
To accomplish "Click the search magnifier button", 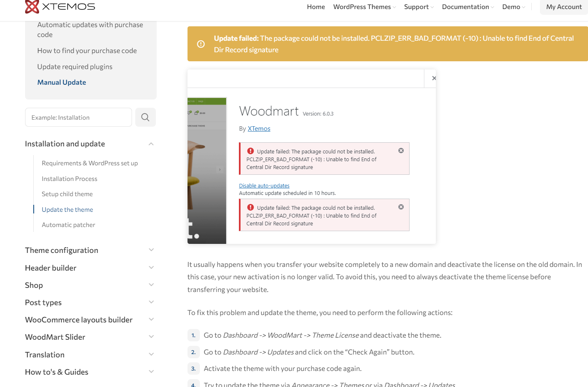I will pyautogui.click(x=145, y=117).
